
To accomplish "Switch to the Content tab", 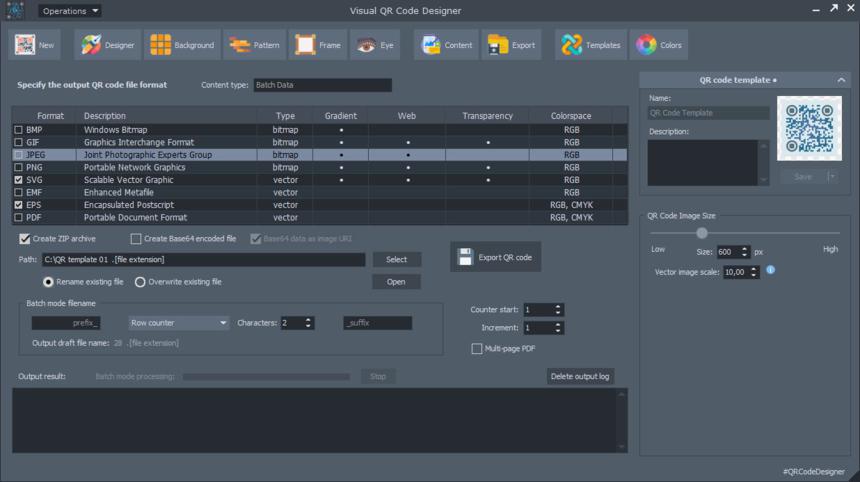I will [444, 45].
